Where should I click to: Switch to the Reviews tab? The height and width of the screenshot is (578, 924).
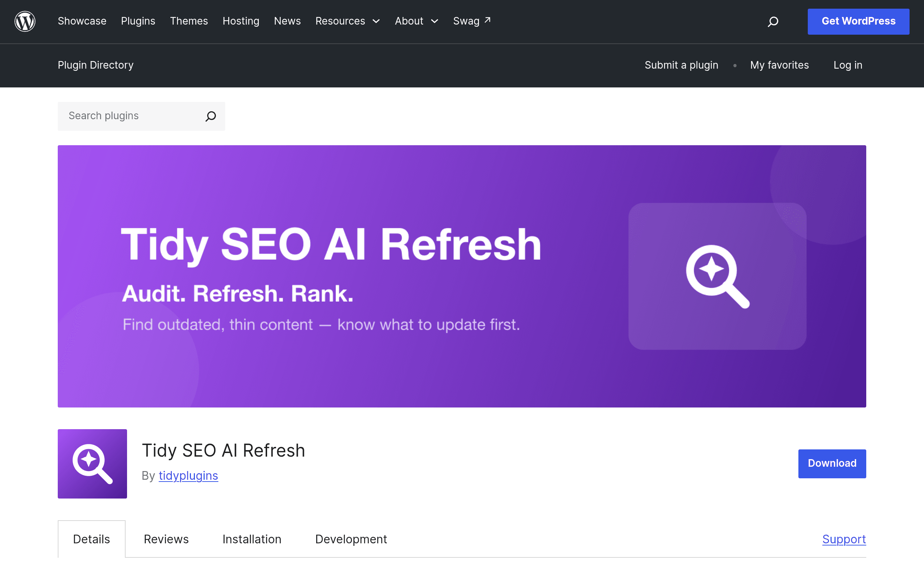166,539
